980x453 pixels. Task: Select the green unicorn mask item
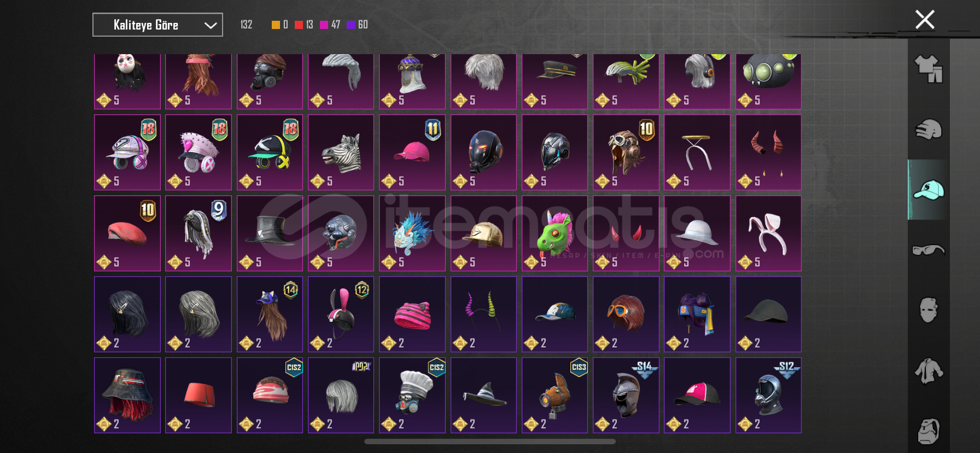(555, 233)
